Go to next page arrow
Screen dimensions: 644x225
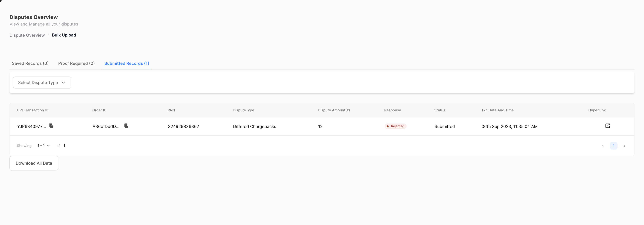(x=624, y=146)
